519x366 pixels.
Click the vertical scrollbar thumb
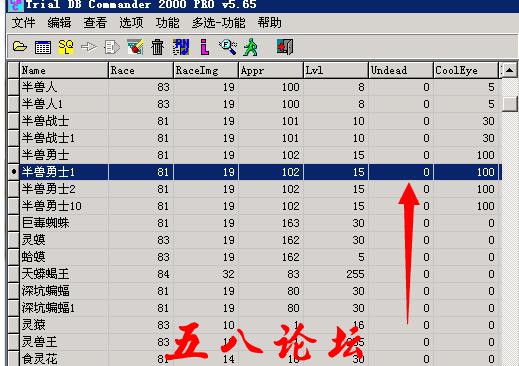(510, 104)
